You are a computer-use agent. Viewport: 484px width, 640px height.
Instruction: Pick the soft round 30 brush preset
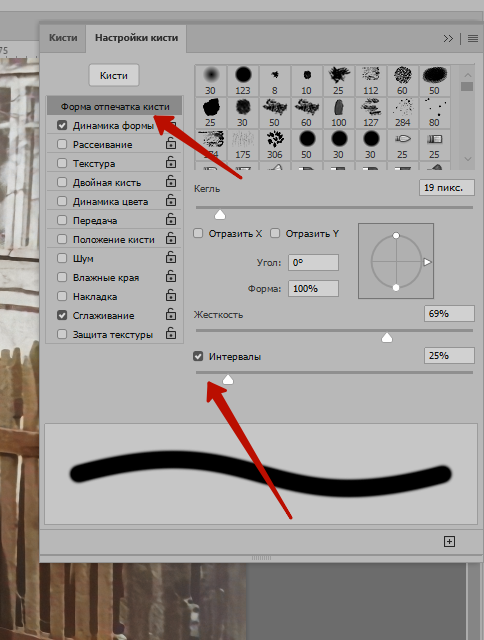point(210,80)
